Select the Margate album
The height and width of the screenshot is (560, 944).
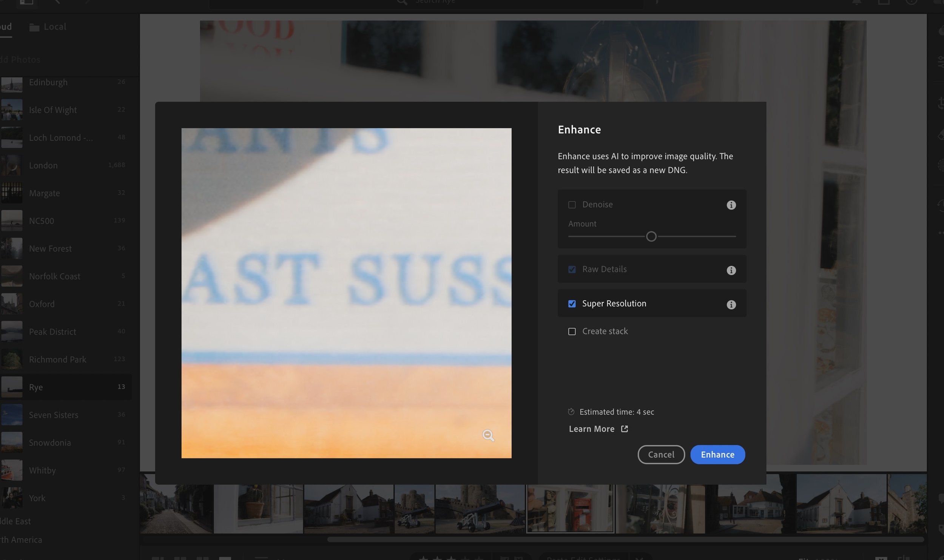coord(66,193)
